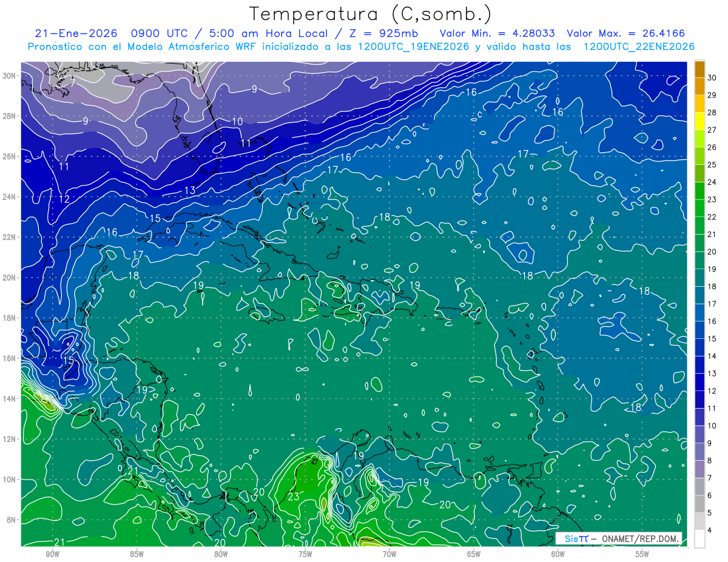The height and width of the screenshot is (562, 728).
Task: Click the white swatch below the 4 label
Action: [x=699, y=539]
